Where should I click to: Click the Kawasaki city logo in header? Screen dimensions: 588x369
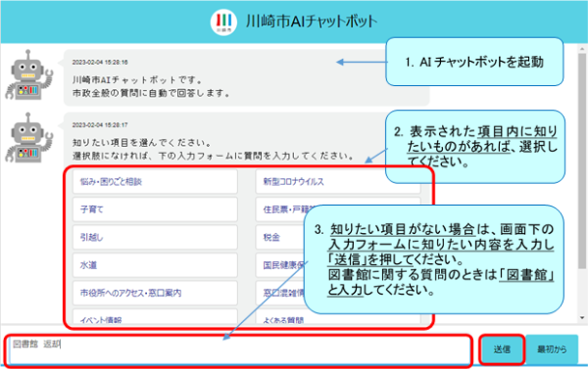click(x=223, y=23)
